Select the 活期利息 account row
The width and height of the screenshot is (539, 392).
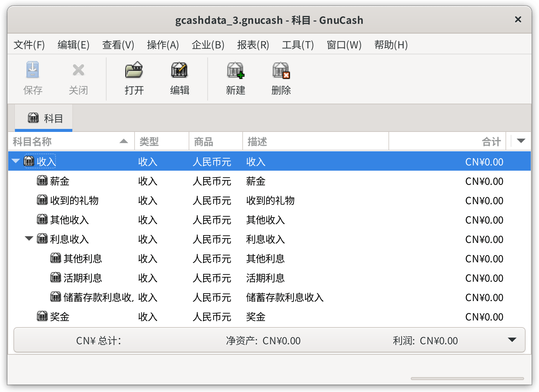point(269,278)
